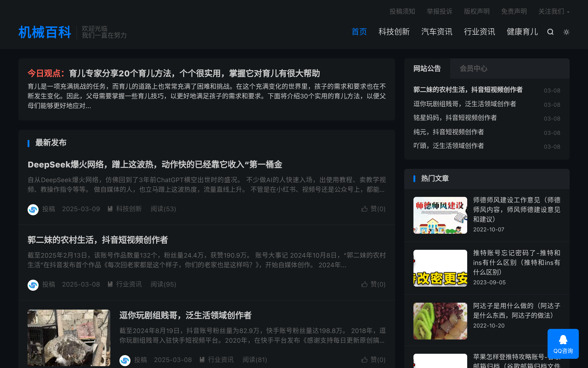This screenshot has height=368, width=588.
Task: Open the QQ咨询 penguin chat button
Action: click(x=563, y=344)
